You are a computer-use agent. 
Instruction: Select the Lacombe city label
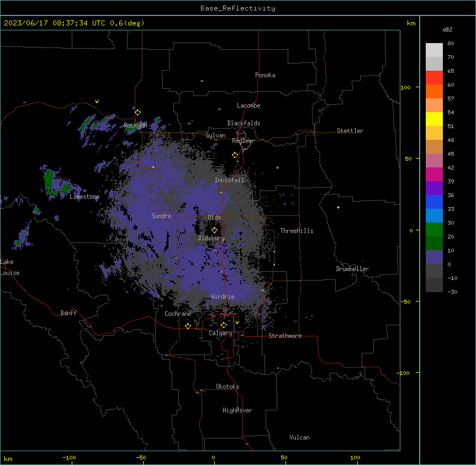(248, 105)
